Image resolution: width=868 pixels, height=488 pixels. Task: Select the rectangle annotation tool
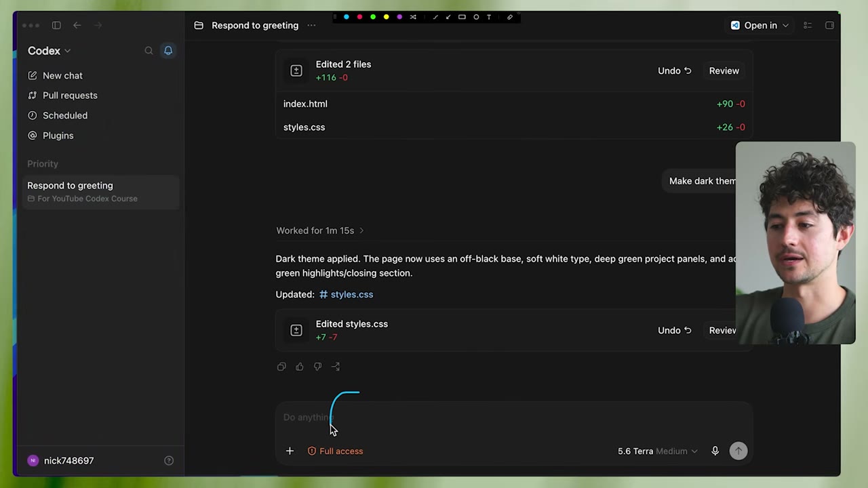[462, 17]
